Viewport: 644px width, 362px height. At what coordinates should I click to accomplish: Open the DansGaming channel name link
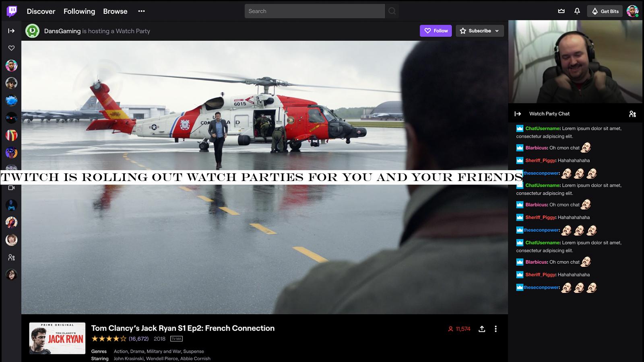pyautogui.click(x=62, y=31)
